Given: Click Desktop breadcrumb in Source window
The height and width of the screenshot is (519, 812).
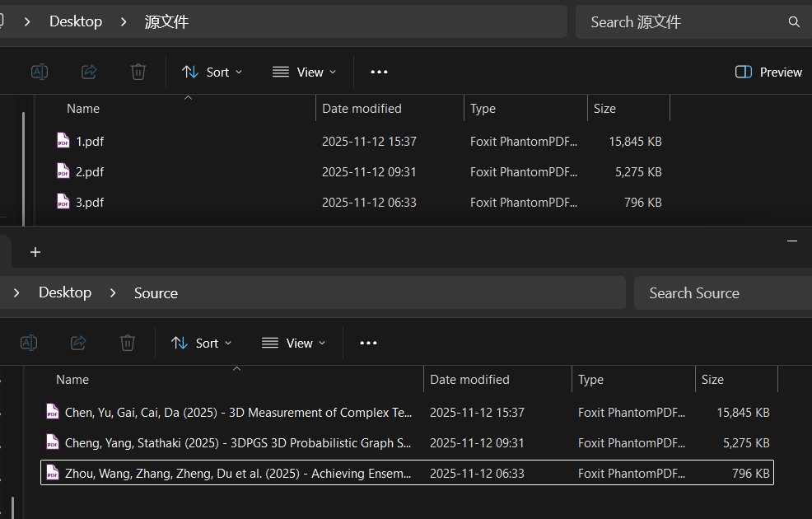Looking at the screenshot, I should coord(65,292).
